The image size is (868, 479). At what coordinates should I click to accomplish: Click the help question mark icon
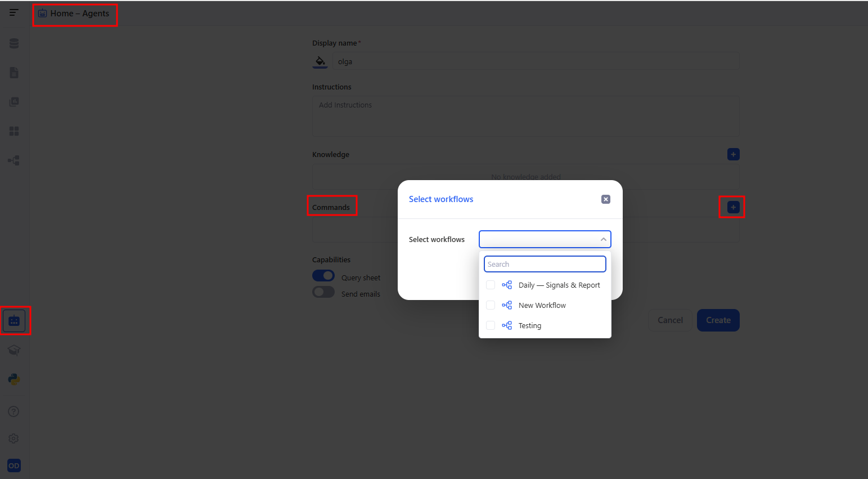(14, 411)
